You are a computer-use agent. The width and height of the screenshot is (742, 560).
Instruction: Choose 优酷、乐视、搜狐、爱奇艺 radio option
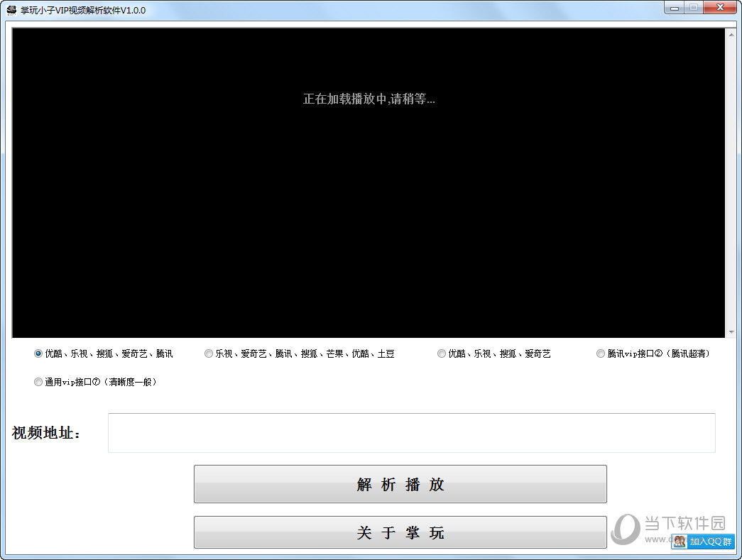(442, 353)
